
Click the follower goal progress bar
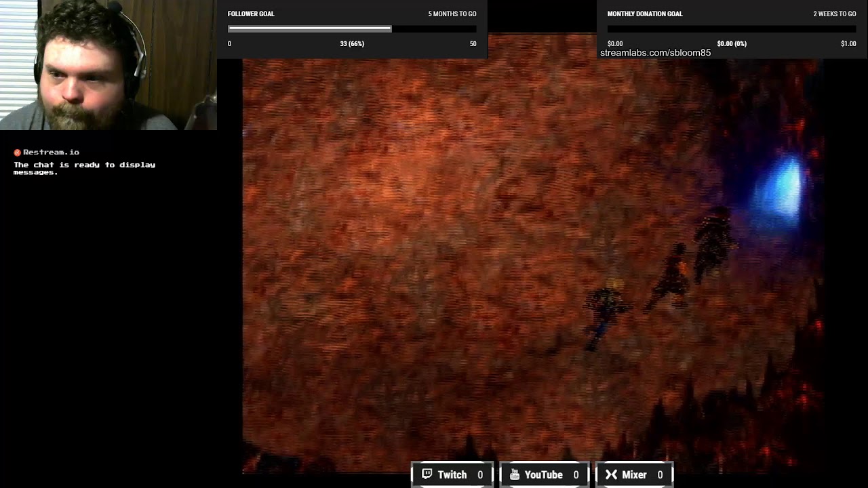352,29
